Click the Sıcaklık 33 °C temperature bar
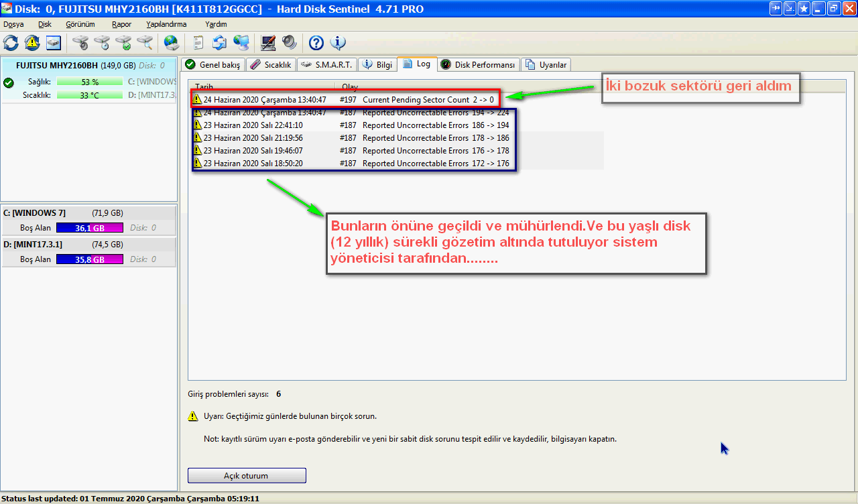Image resolution: width=858 pixels, height=504 pixels. click(90, 95)
